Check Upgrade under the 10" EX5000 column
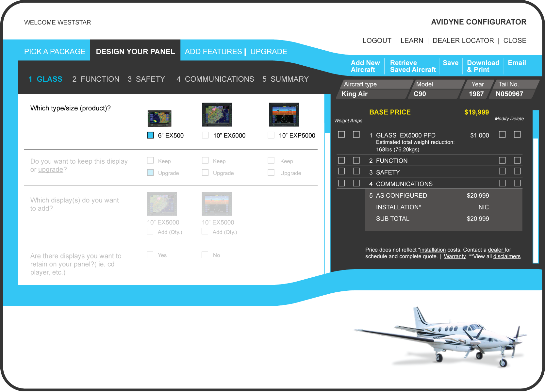The width and height of the screenshot is (545, 392). [205, 172]
